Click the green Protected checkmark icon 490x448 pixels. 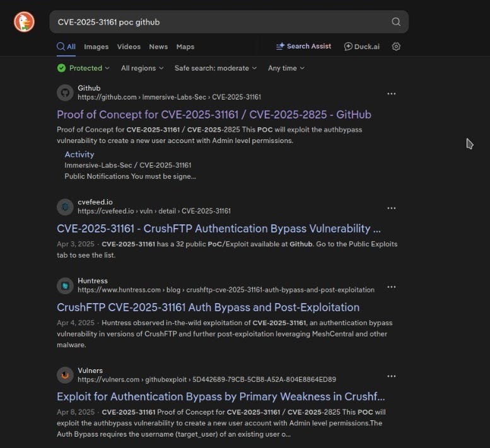pos(62,68)
